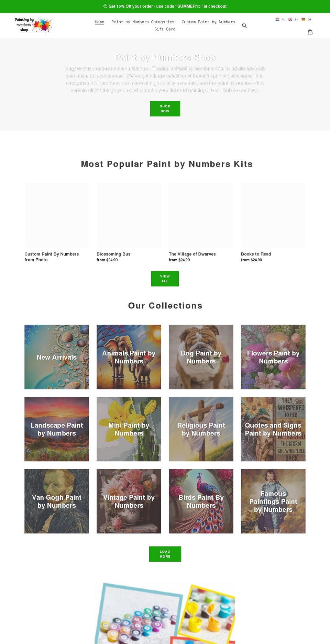This screenshot has height=644, width=330.
Task: Open the Paint by Numbers Categories menu
Action: [x=143, y=22]
